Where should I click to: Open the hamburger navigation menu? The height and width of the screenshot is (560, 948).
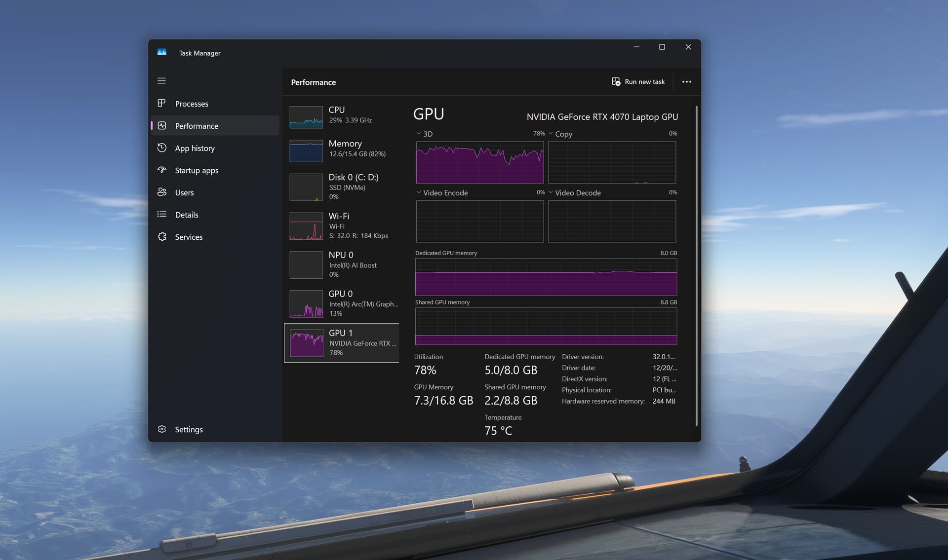[x=161, y=80]
